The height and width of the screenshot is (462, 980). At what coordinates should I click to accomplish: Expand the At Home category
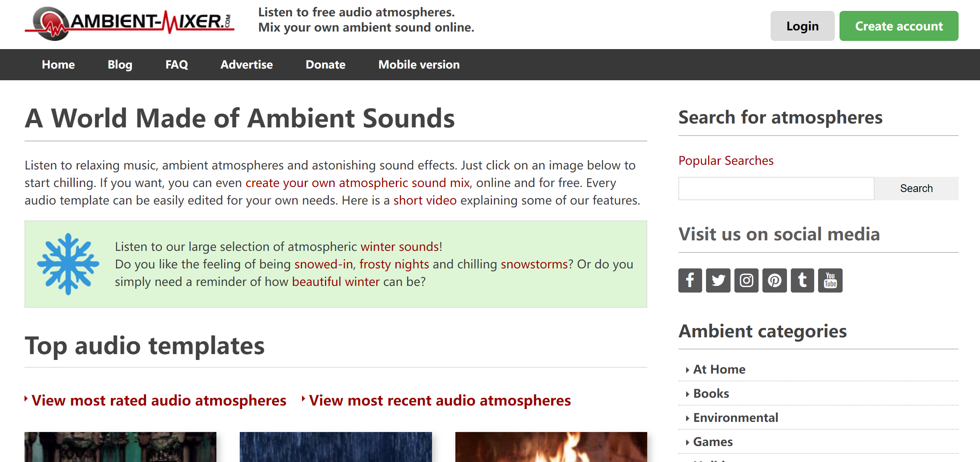coord(719,369)
